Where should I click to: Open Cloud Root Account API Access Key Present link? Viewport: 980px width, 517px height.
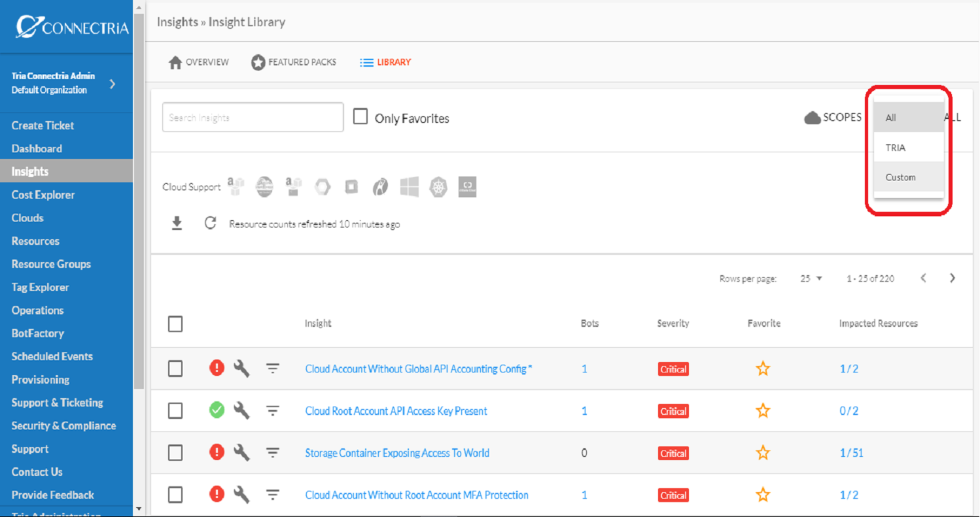click(396, 411)
